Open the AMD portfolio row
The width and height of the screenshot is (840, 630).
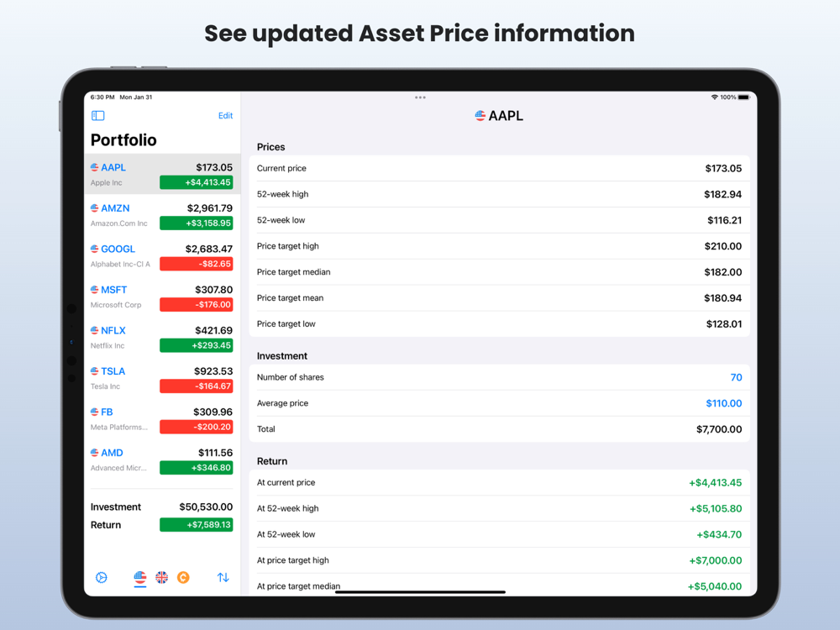tap(162, 459)
